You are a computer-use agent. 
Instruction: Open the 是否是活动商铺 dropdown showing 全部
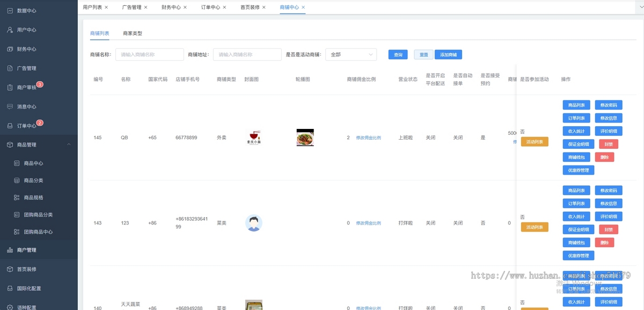[351, 55]
